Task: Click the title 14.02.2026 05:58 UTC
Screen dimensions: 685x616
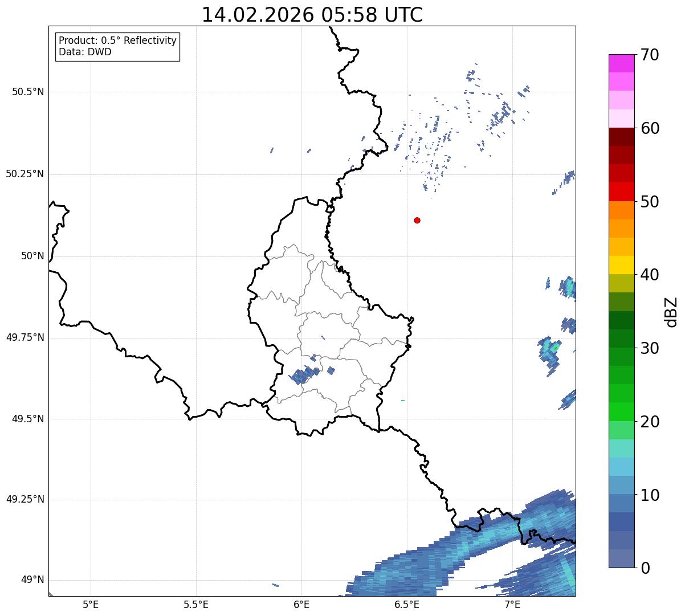Action: click(x=312, y=15)
